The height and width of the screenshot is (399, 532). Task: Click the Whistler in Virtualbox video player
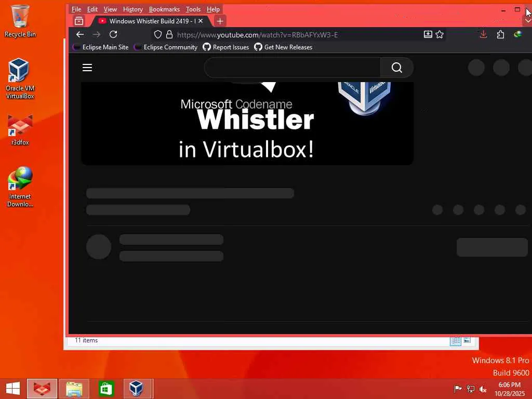(x=247, y=124)
